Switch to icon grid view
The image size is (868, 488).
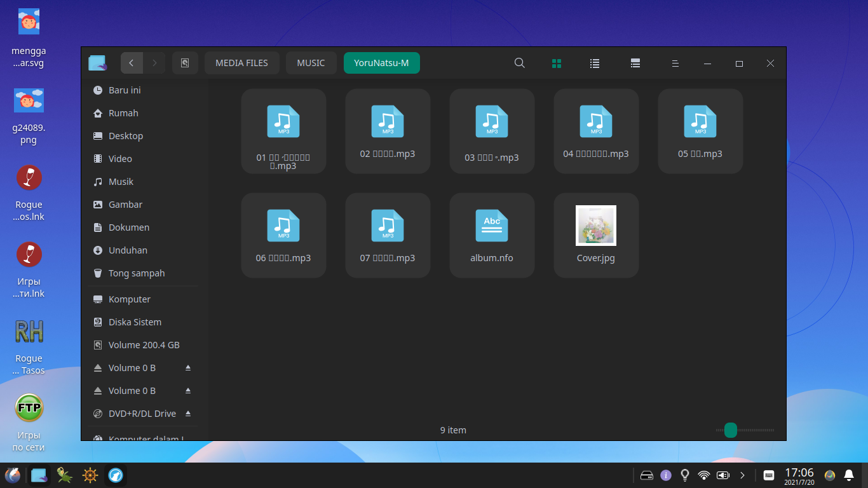point(557,63)
